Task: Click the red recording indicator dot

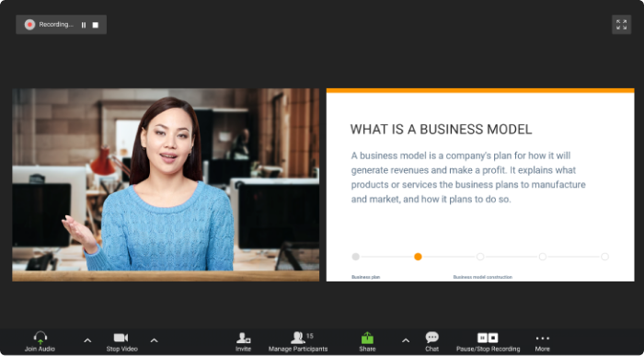Action: pos(29,25)
